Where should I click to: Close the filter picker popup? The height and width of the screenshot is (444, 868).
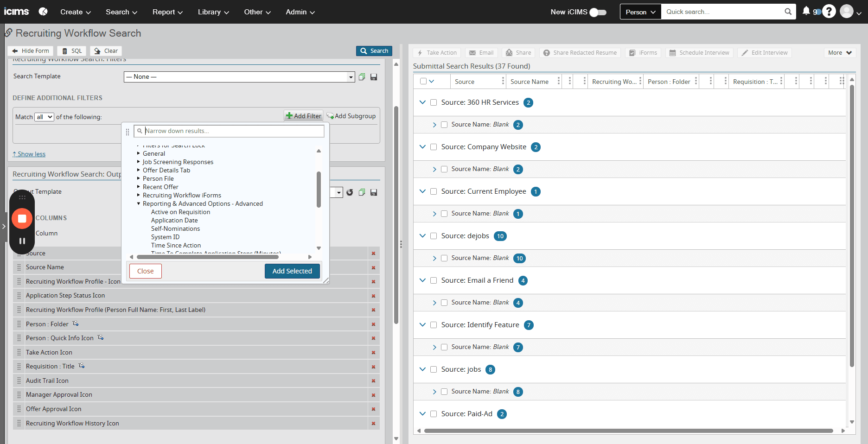146,271
